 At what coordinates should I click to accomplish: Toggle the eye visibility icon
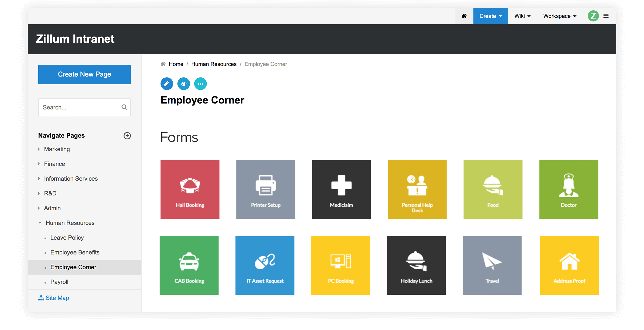click(184, 84)
